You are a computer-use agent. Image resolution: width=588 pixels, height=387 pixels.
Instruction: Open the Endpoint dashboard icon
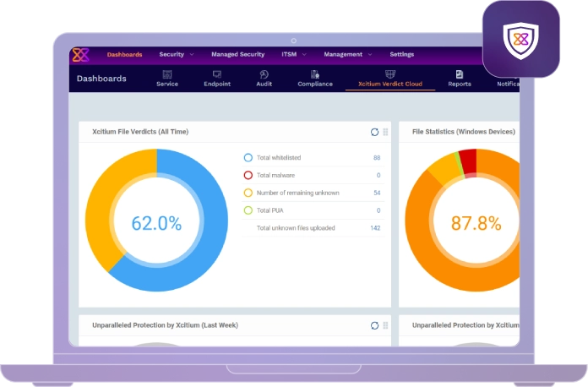[217, 74]
